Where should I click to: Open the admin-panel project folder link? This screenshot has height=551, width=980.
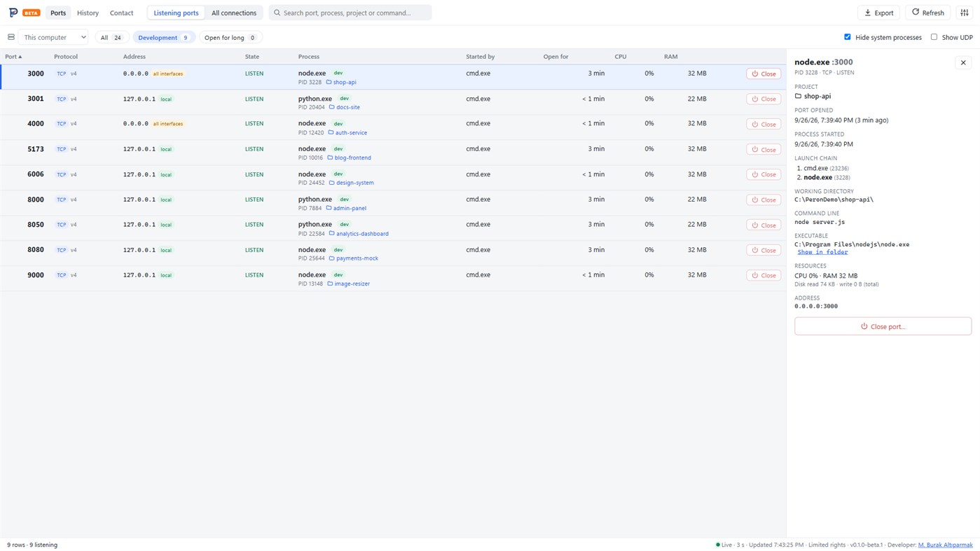(349, 208)
